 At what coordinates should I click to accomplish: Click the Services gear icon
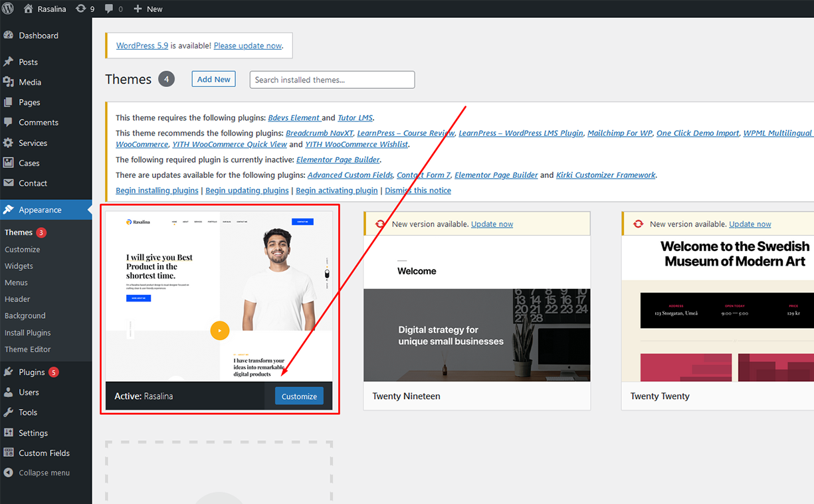tap(9, 143)
